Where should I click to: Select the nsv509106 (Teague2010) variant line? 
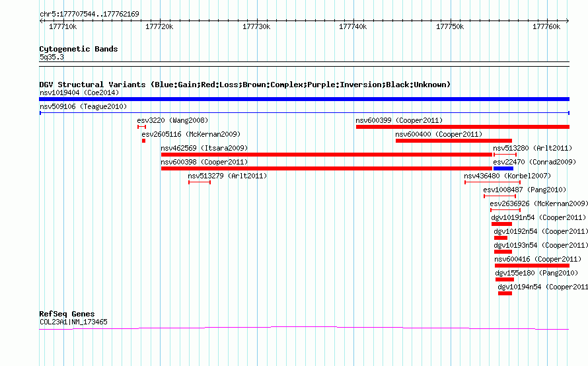pos(304,113)
